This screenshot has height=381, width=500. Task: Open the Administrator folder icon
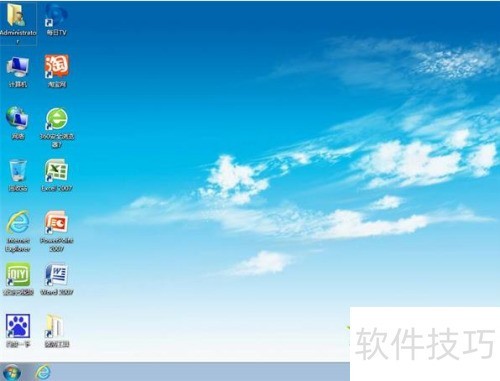16,15
